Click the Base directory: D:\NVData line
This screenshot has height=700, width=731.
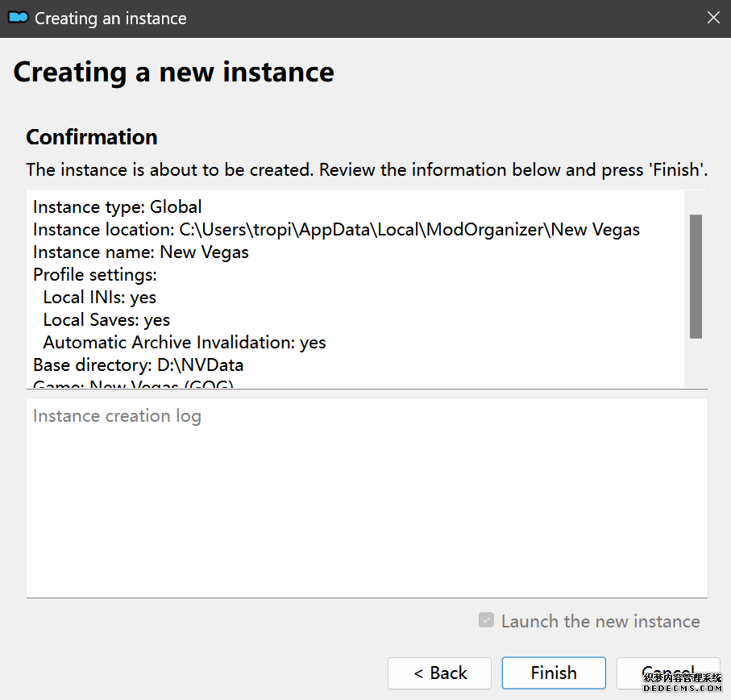138,365
